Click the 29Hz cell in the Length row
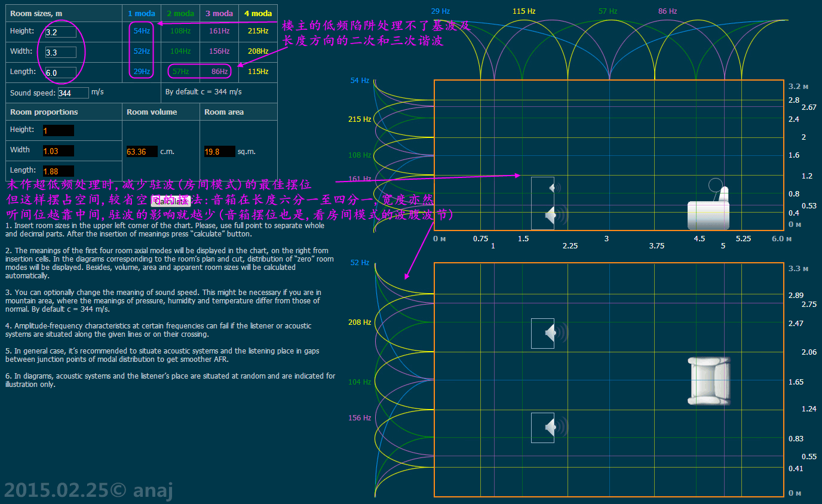The height and width of the screenshot is (504, 822). pos(142,72)
